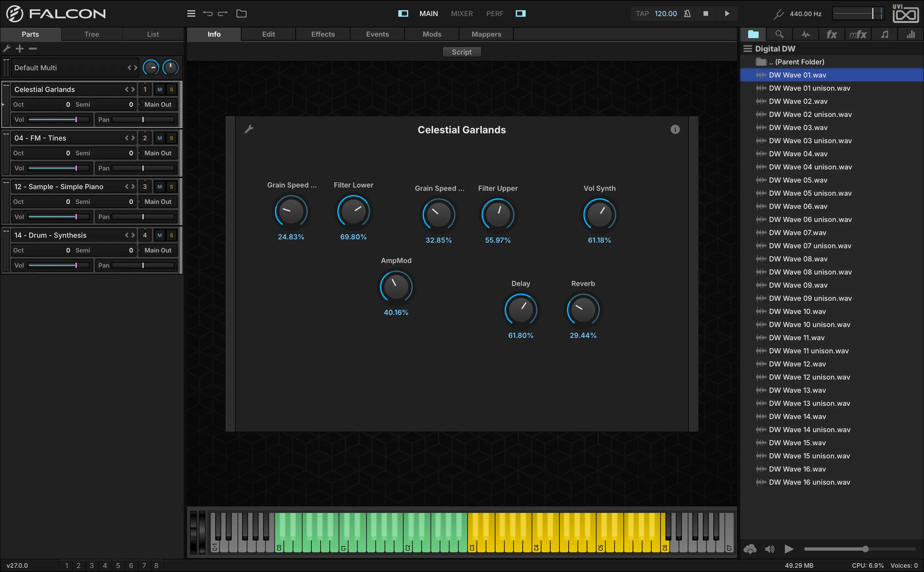
Task: Stop transport playback
Action: click(705, 13)
